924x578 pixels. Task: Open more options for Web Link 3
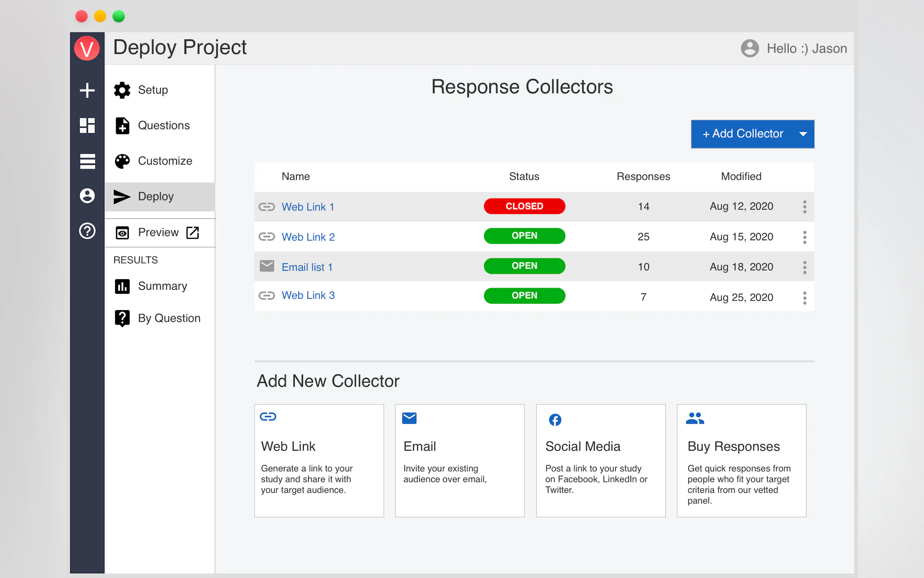(x=804, y=298)
